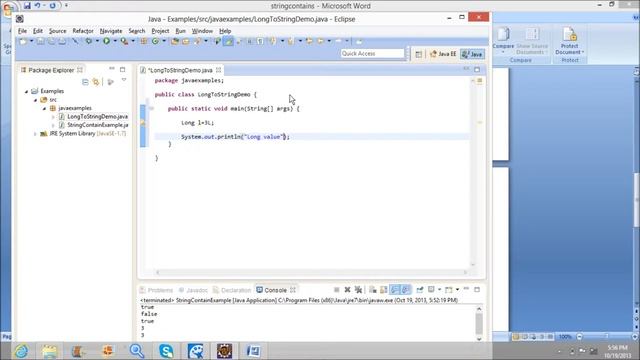640x360 pixels.
Task: Go to Last Edit Location icon
Action: tap(309, 41)
